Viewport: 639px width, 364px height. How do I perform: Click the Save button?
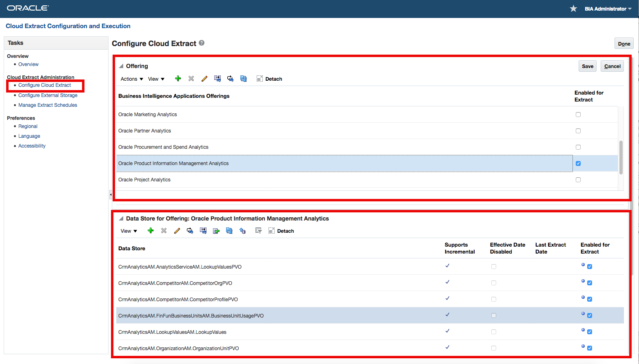(587, 66)
